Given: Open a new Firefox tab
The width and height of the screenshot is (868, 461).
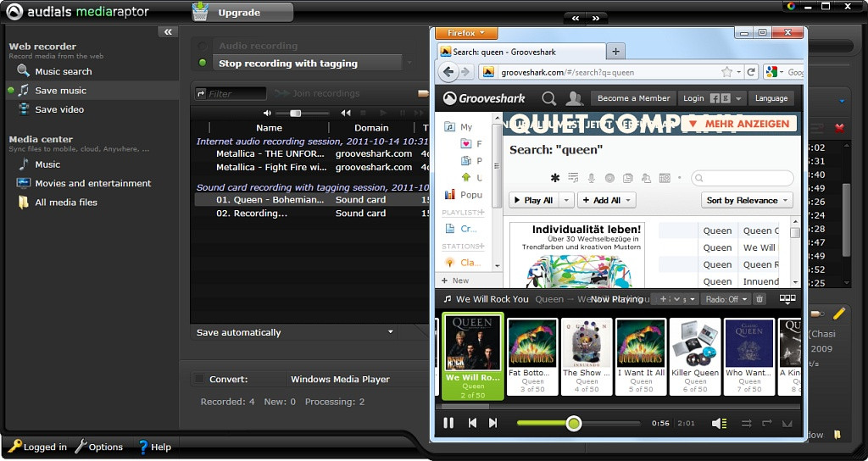Looking at the screenshot, I should [615, 51].
